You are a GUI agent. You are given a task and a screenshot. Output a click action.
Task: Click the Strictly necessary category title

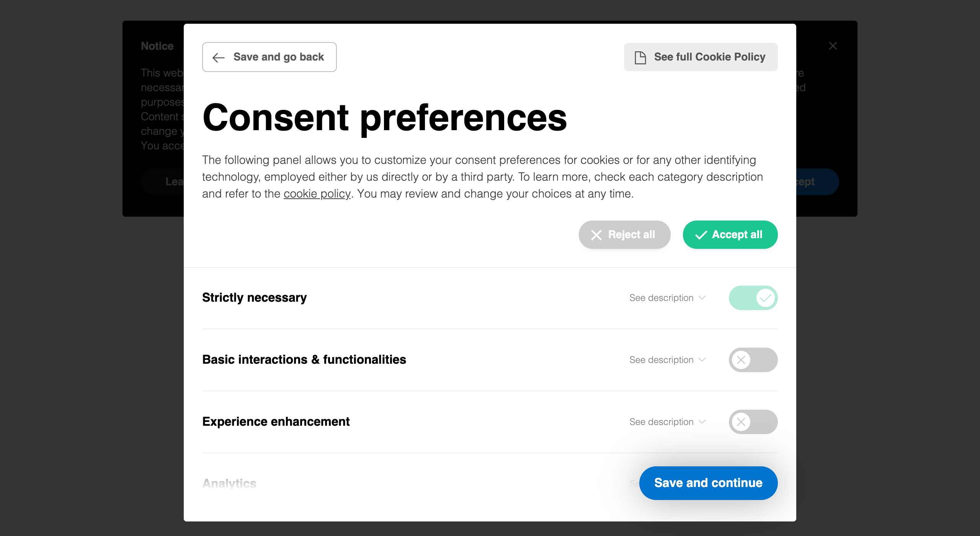pyautogui.click(x=255, y=297)
